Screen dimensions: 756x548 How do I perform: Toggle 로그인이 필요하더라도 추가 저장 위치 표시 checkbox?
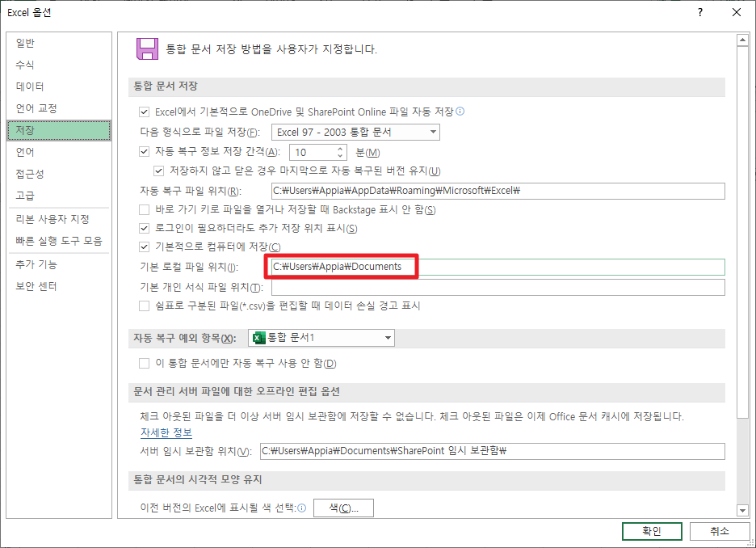pos(144,228)
